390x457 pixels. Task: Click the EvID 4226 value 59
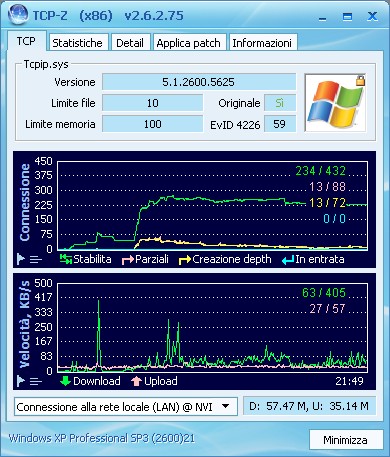click(x=280, y=124)
